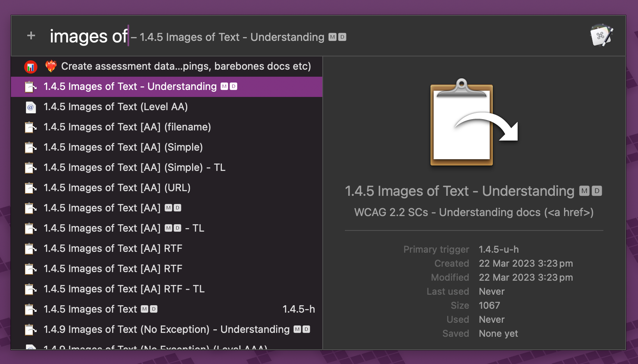Image resolution: width=638 pixels, height=364 pixels.
Task: Select '1.4.5 Images of Text [AA]' MD snippet
Action: (167, 208)
